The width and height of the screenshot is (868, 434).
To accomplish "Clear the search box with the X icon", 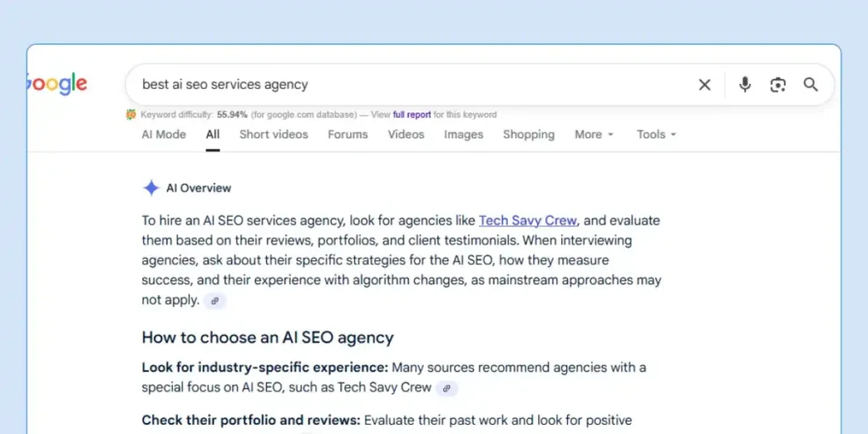I will [704, 85].
